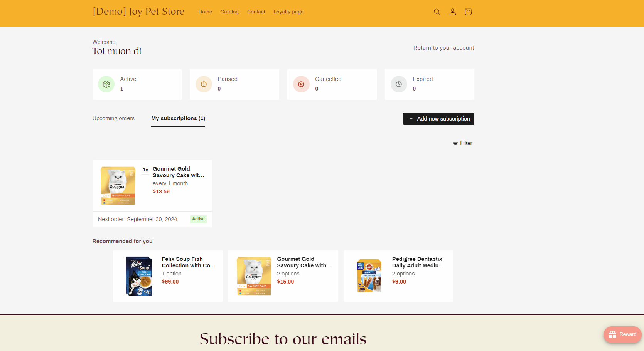
Task: Click the plus icon on Add new subscription
Action: pos(411,119)
